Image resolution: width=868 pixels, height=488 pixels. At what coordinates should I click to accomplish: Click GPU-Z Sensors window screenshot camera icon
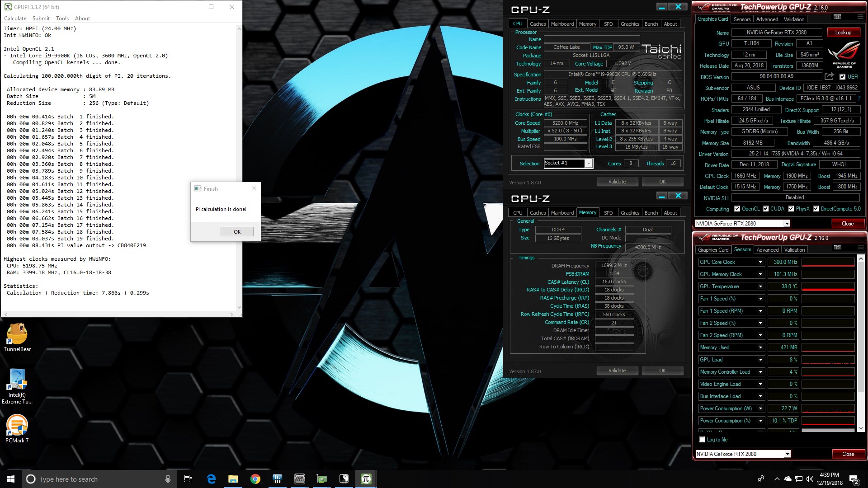click(837, 247)
